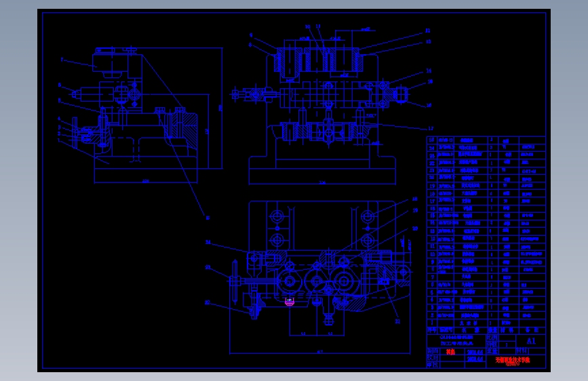
Task: Click the 比例 label in the title block
Action: pos(492,338)
